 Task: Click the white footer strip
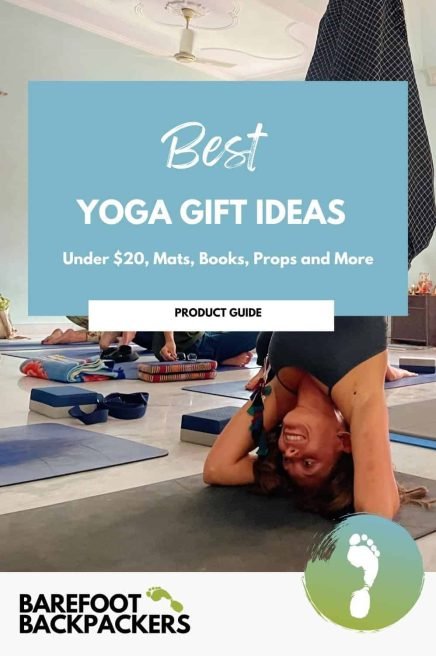click(x=218, y=614)
